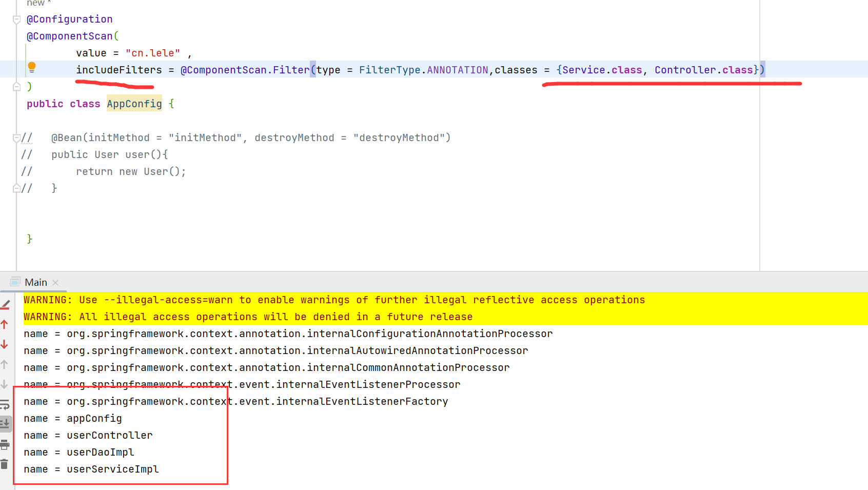This screenshot has height=490, width=868.
Task: Toggle soft-wrap in the console toolbar
Action: pyautogui.click(x=5, y=404)
